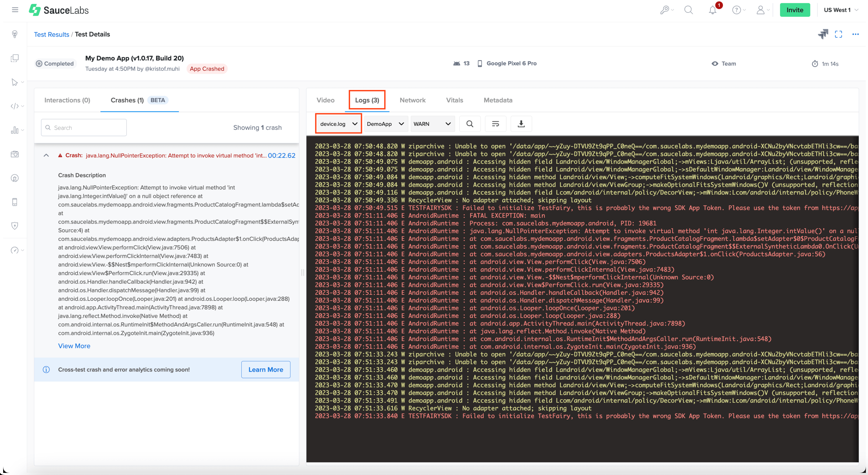Open the WARN log level dropdown
The image size is (868, 475).
click(x=432, y=124)
